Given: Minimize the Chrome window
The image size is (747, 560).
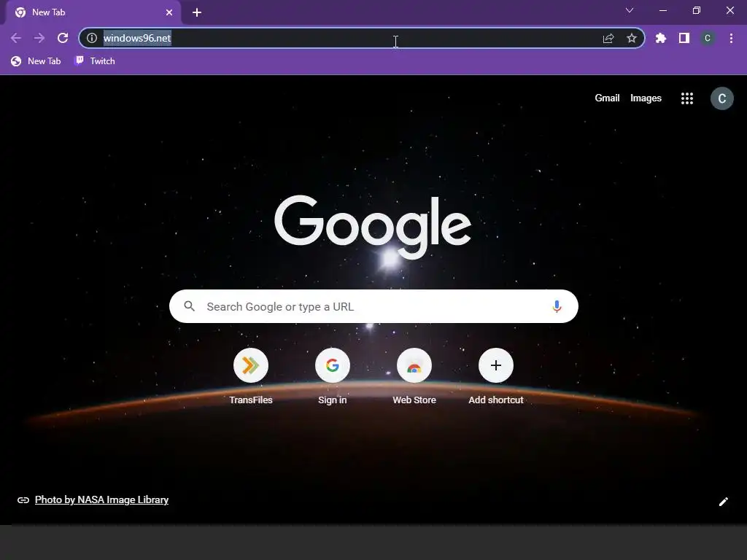Looking at the screenshot, I should (662, 10).
